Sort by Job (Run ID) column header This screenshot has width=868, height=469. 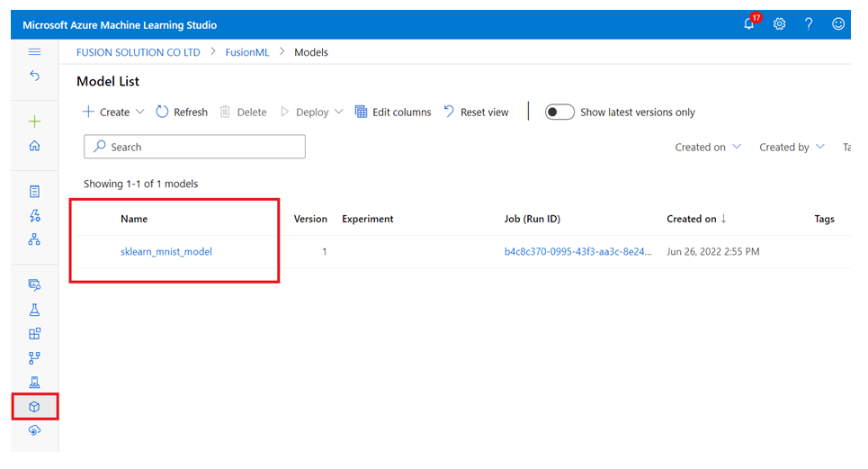pyautogui.click(x=532, y=219)
